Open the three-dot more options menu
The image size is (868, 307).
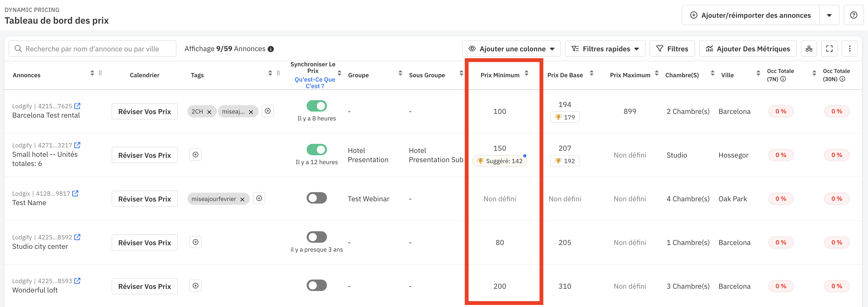849,49
